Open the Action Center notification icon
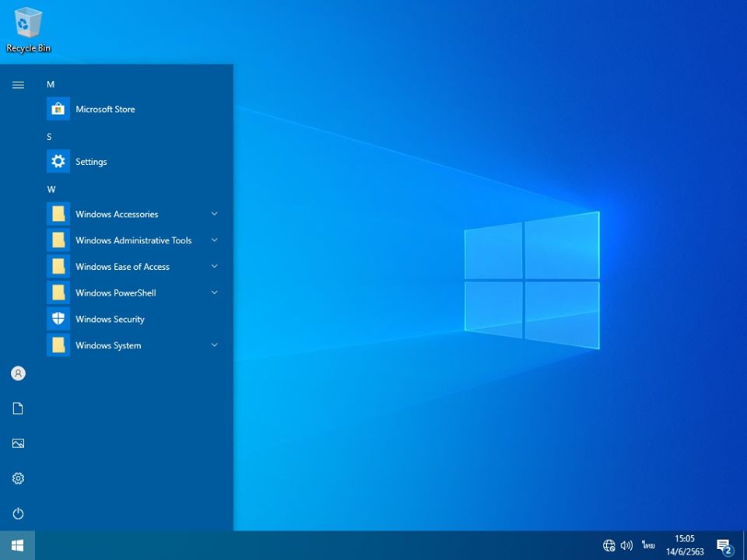 tap(724, 547)
